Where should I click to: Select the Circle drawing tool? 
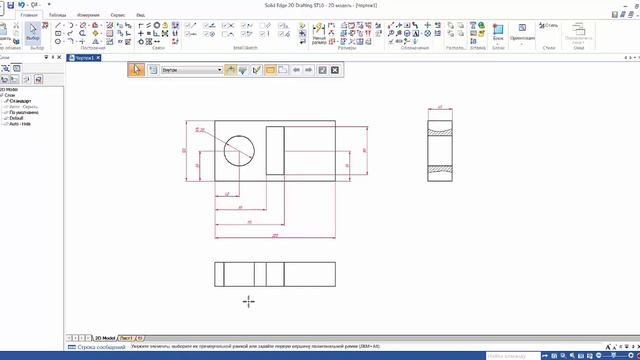(58, 42)
